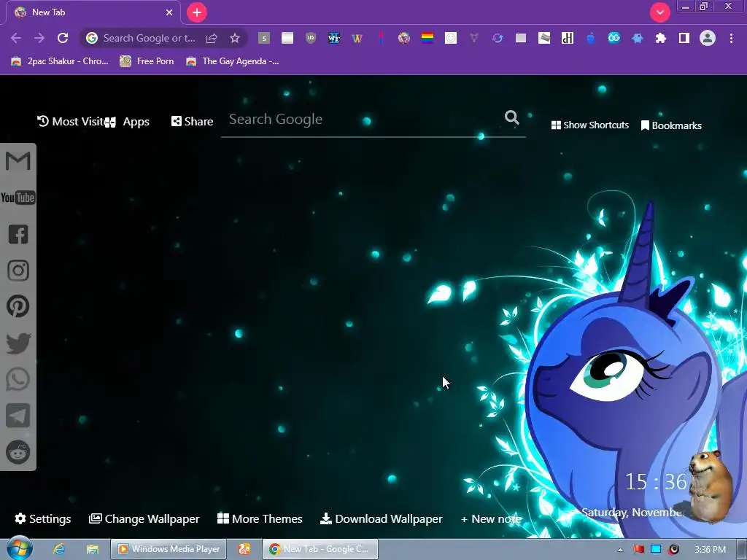747x560 pixels.
Task: Click the Share menu item
Action: (192, 122)
